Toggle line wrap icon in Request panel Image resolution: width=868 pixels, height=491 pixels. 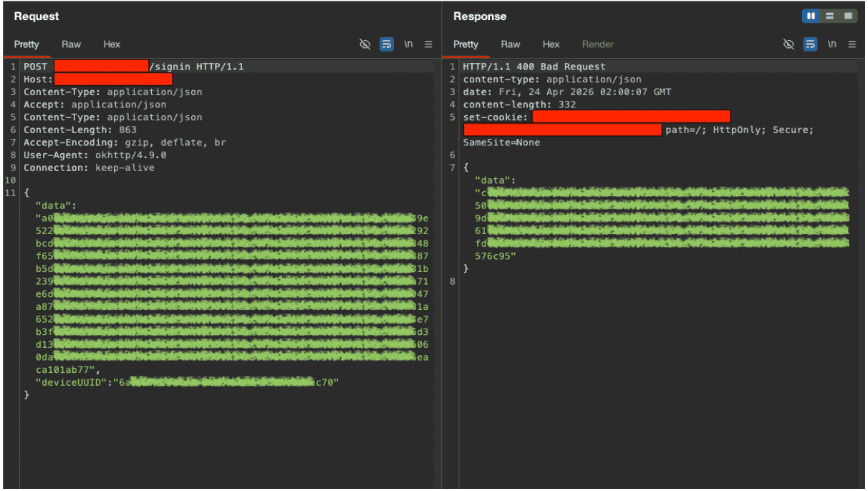point(387,44)
